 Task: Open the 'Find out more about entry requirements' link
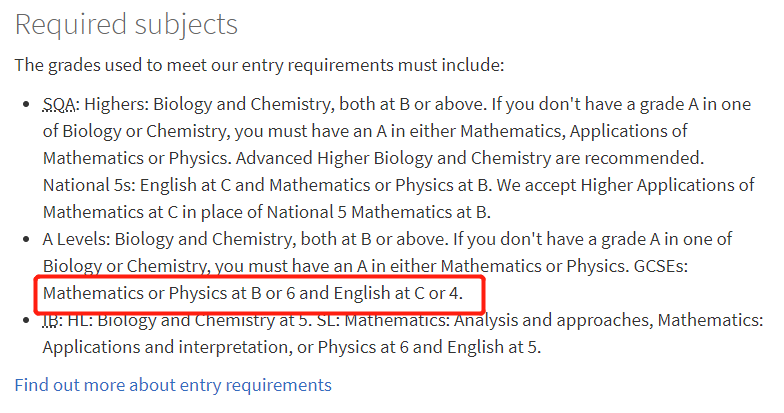(173, 385)
